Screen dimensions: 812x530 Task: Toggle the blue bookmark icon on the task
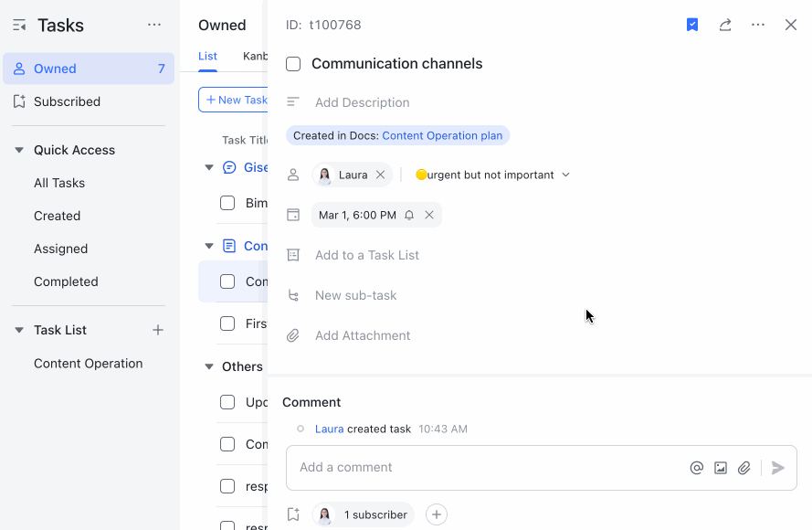(x=691, y=25)
